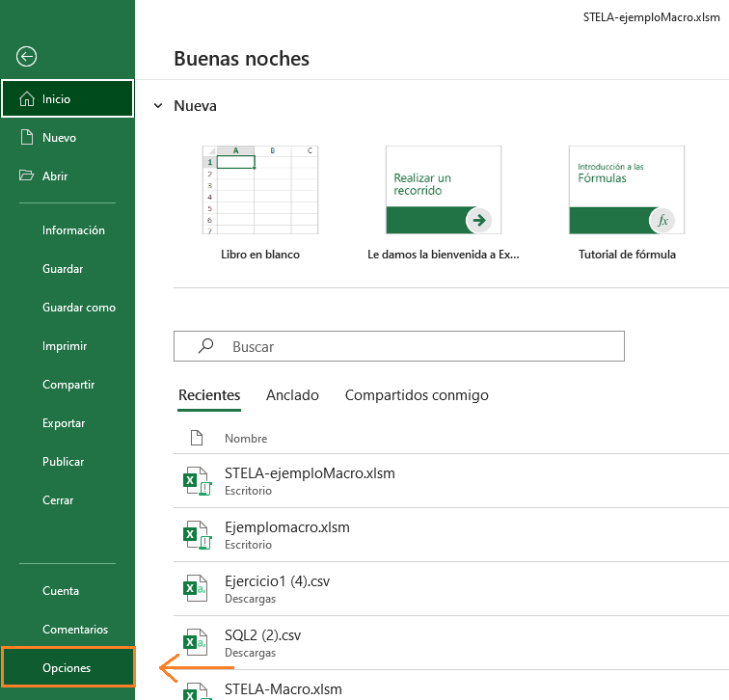Click Escritorio location under STELA-ejemploMacro.xlsm
This screenshot has height=700, width=729.
[x=248, y=491]
